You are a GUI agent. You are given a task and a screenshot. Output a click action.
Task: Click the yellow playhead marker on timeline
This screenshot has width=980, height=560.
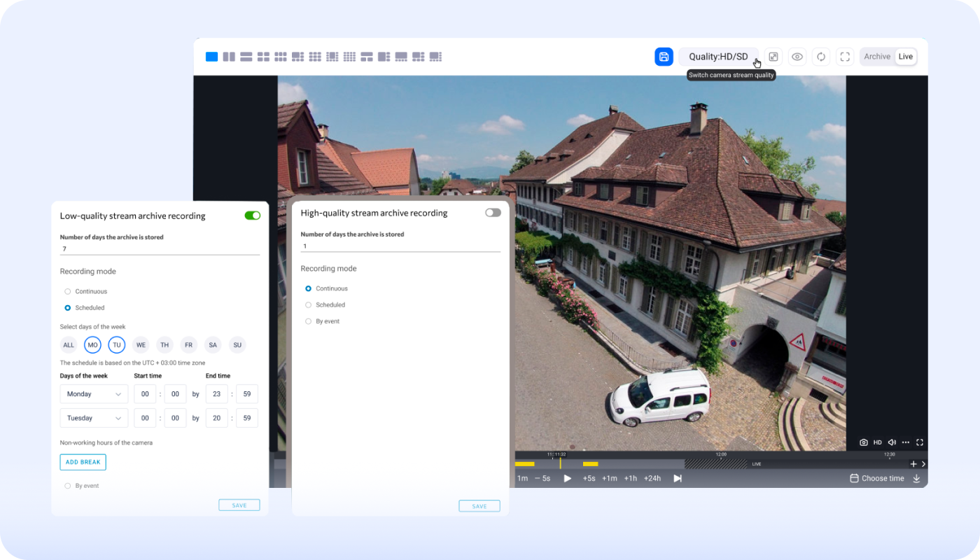(x=560, y=463)
